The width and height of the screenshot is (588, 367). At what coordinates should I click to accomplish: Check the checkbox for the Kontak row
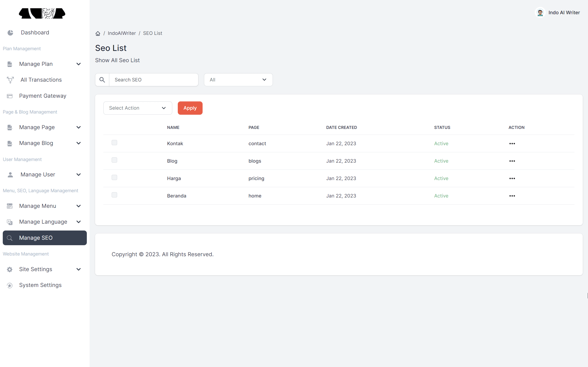[x=114, y=143]
